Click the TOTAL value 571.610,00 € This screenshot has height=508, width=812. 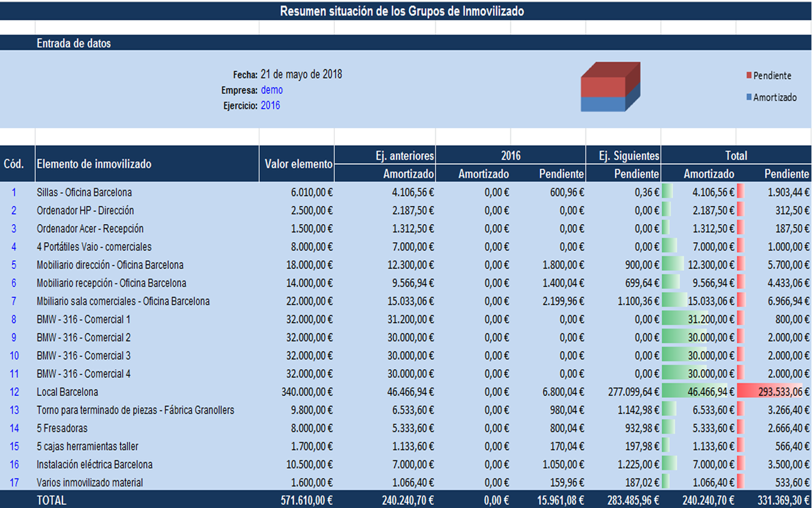pos(306,500)
